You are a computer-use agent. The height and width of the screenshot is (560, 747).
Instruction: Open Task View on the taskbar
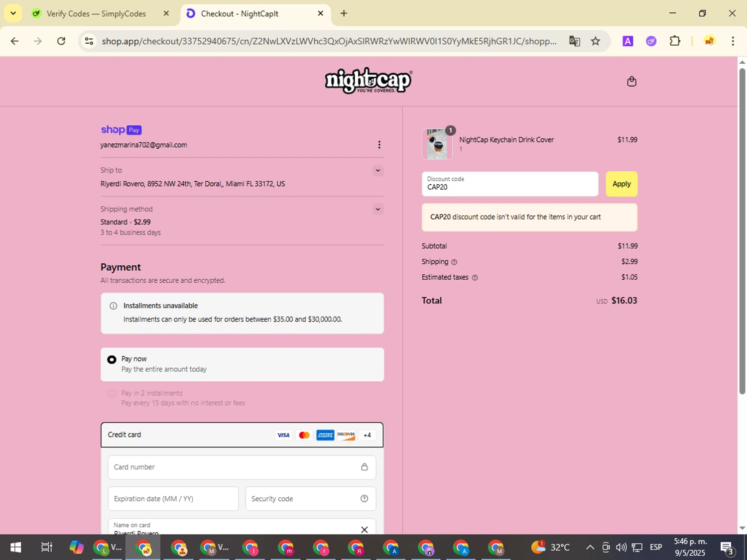tap(46, 548)
